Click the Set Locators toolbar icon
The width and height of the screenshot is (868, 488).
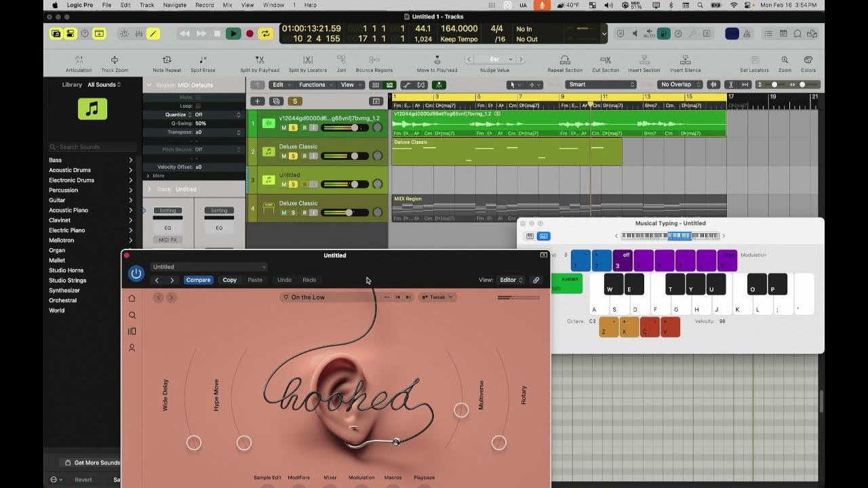click(754, 60)
